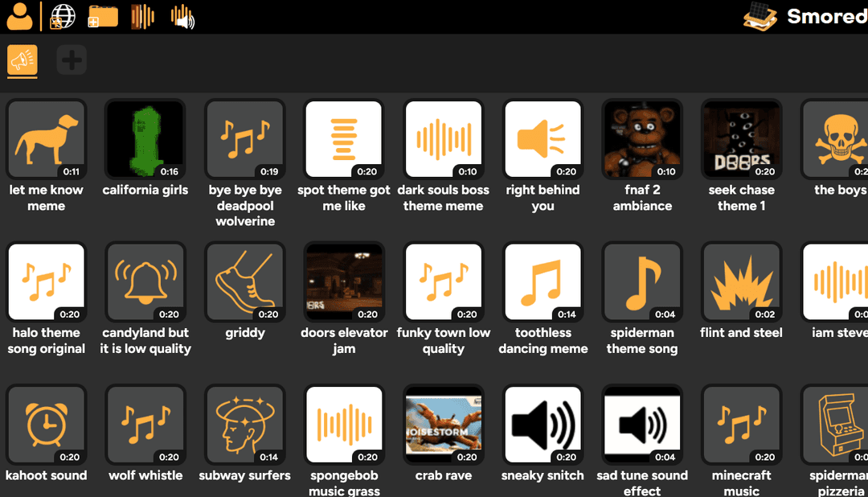The image size is (868, 497).
Task: Add a new soundboard with the plus button
Action: [x=71, y=60]
